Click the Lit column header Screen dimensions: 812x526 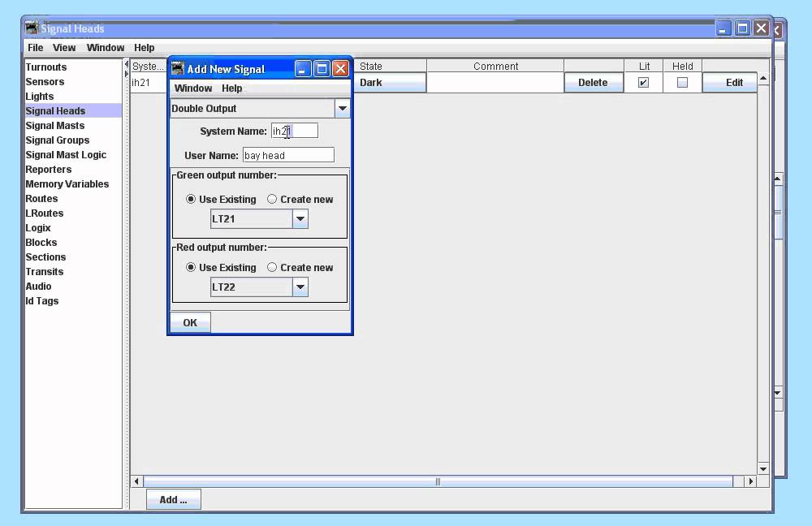(644, 67)
